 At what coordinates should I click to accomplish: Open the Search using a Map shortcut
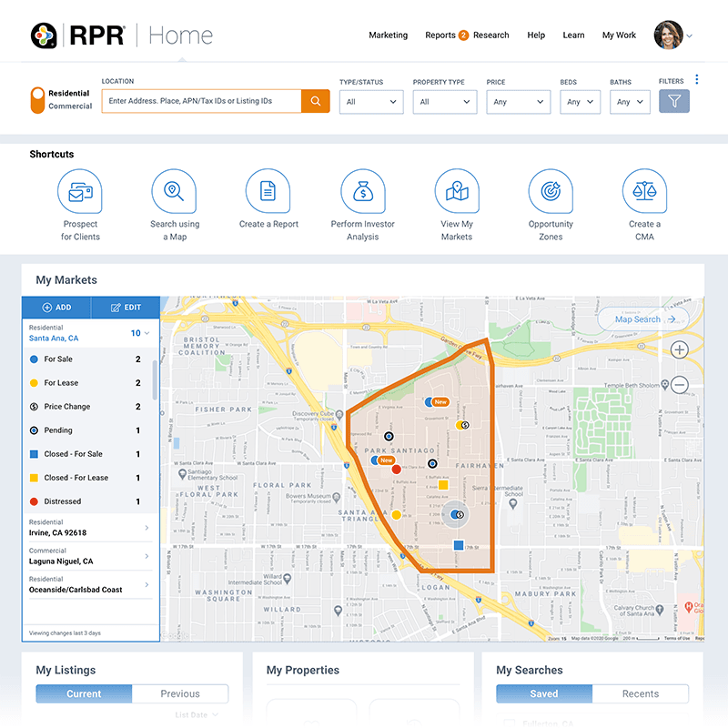click(174, 191)
